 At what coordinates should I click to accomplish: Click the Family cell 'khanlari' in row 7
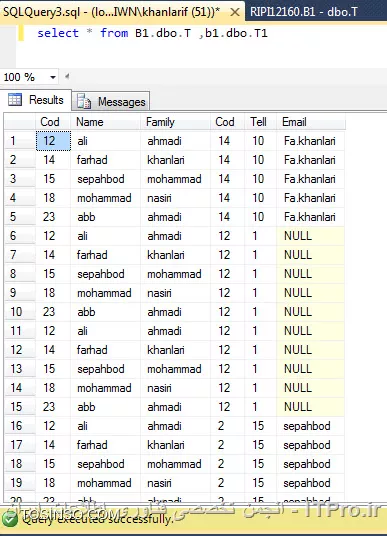175,255
